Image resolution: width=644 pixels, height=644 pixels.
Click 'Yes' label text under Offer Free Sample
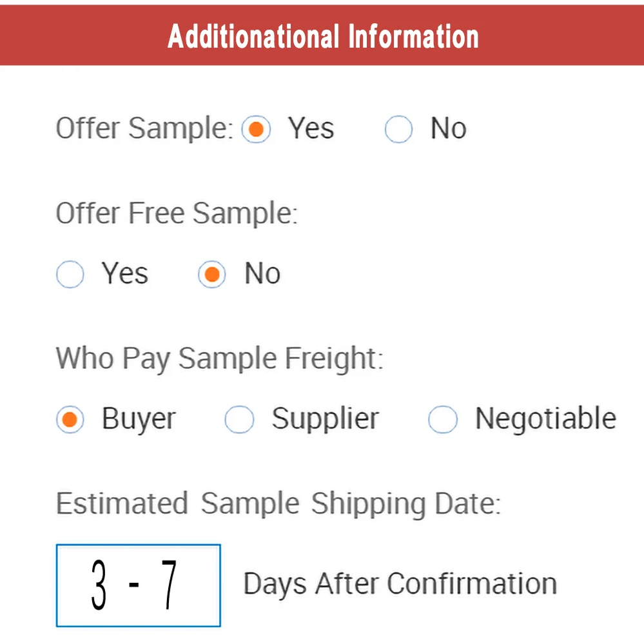(125, 274)
